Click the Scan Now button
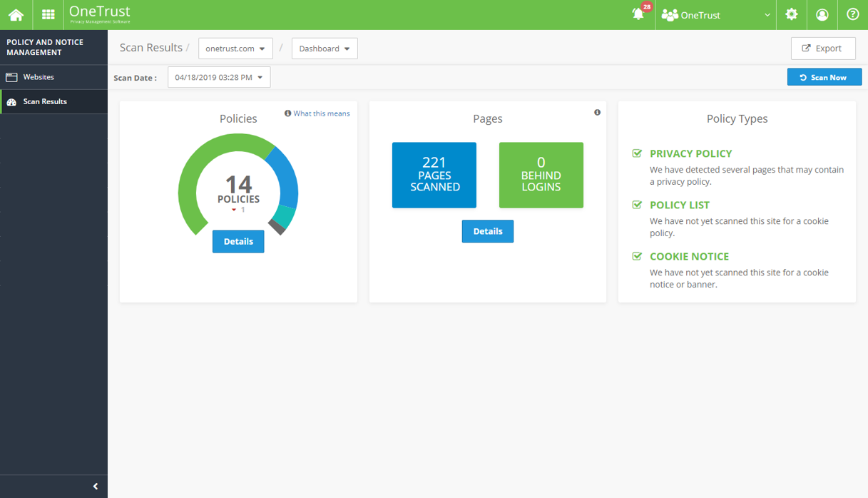The width and height of the screenshot is (868, 498). [x=824, y=77]
